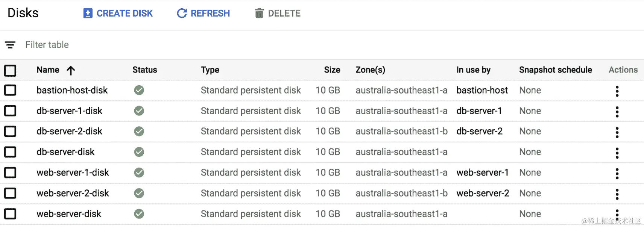Screen dimensions: 644x227
Task: Click the sort arrow beside Name
Action: click(x=71, y=70)
